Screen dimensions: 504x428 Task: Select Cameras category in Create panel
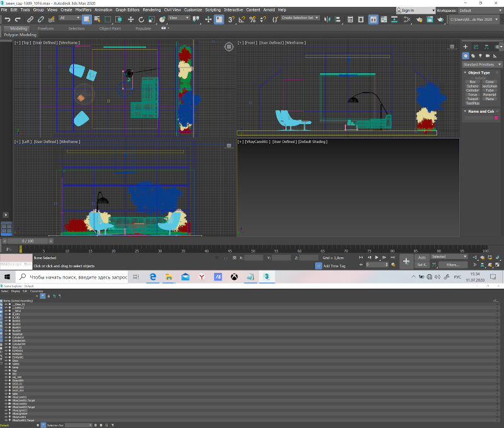488,55
